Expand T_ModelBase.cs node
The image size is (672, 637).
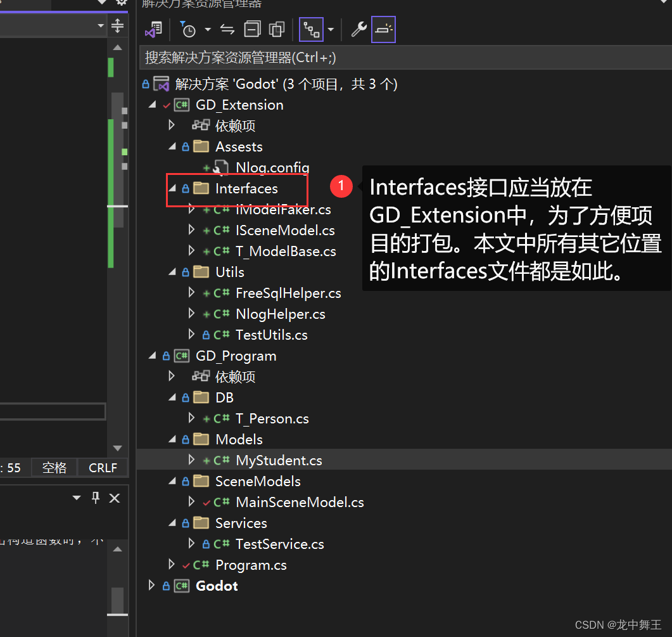191,251
